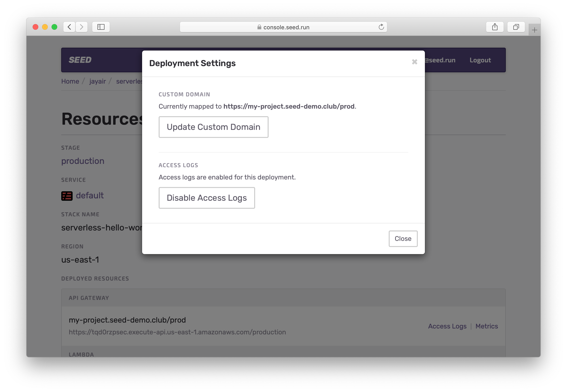This screenshot has width=567, height=392.
Task: Open Access Logs link for API Gateway
Action: point(447,326)
